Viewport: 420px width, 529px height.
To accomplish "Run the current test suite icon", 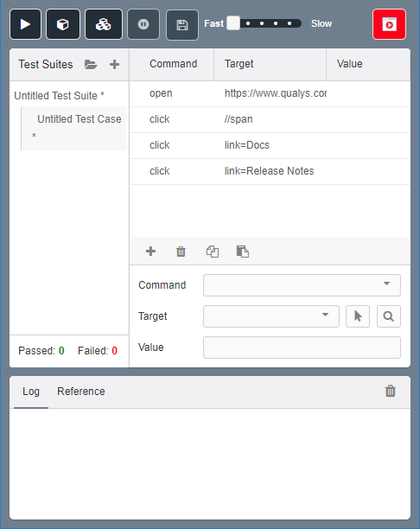I will [63, 24].
